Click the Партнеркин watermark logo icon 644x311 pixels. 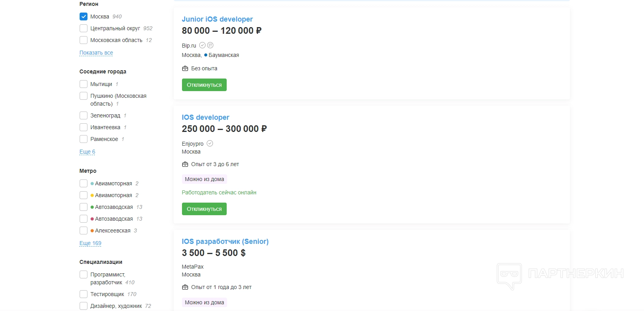[x=509, y=275]
